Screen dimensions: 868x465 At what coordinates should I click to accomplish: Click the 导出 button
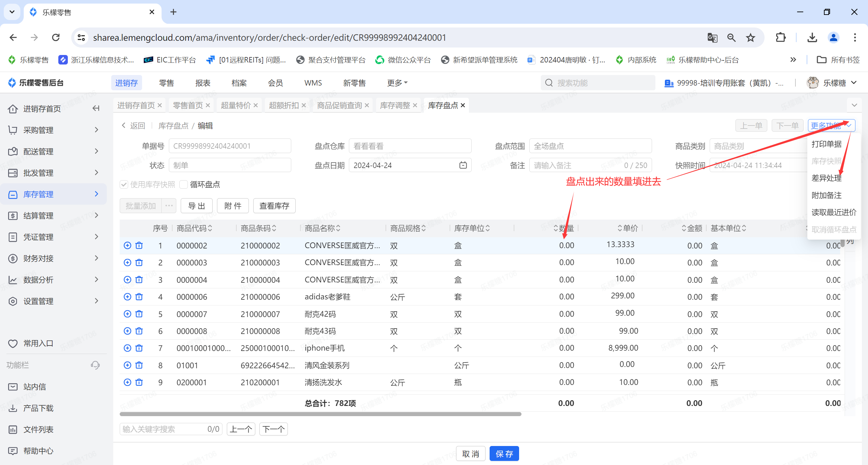pyautogui.click(x=197, y=206)
